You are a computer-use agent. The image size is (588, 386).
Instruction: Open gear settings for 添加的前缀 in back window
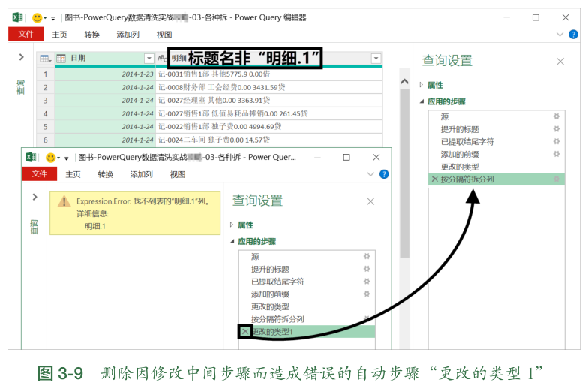[x=556, y=153]
